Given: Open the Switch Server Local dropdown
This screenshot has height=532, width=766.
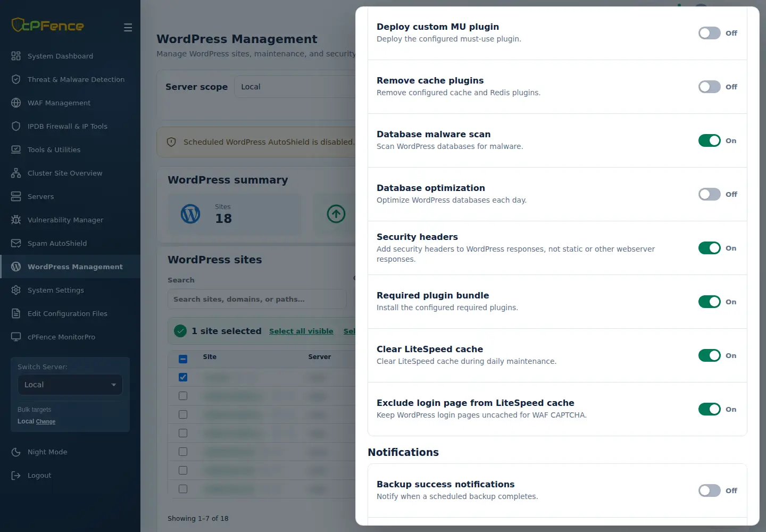Looking at the screenshot, I should pos(70,385).
